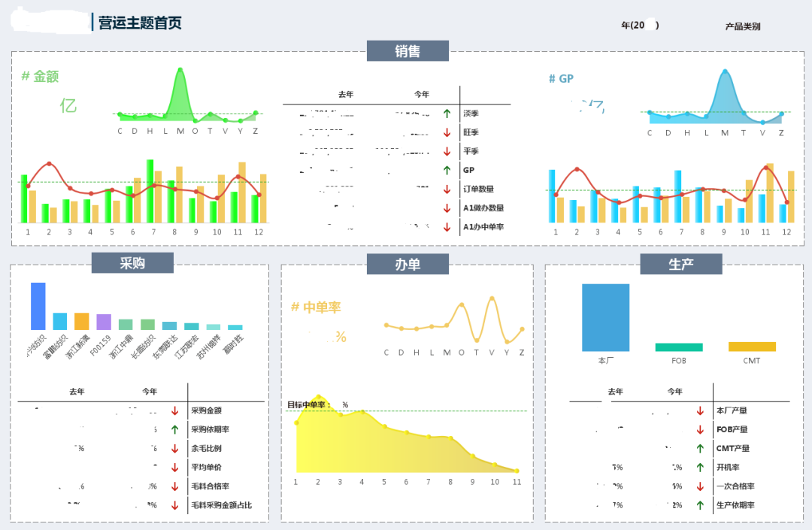This screenshot has width=812, height=530.
Task: Click the green up arrow in the sales GP row
Action: point(447,170)
